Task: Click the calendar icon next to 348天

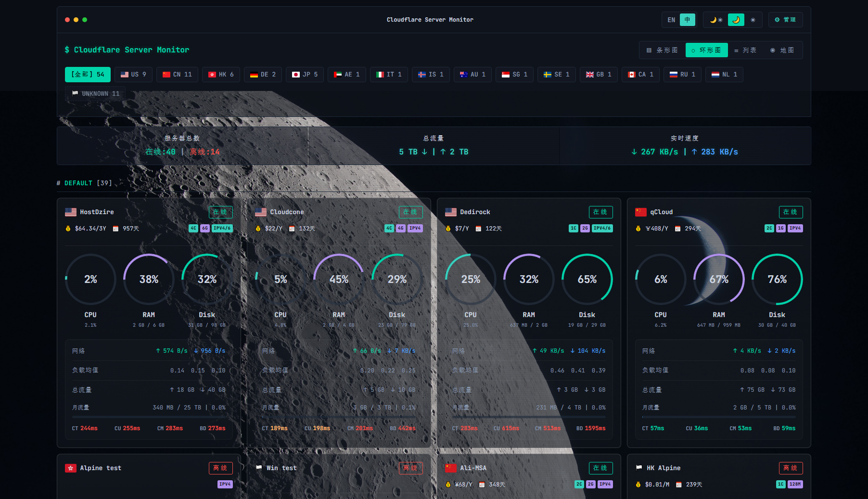Action: pos(482,485)
